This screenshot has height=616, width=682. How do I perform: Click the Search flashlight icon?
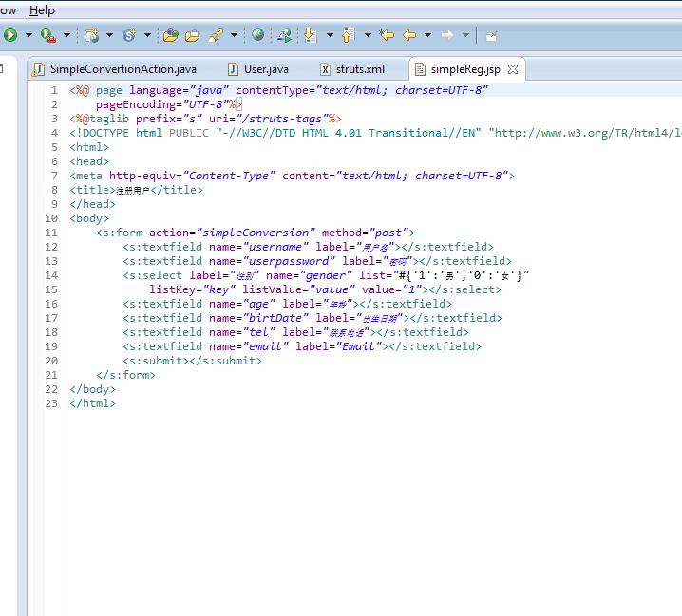pos(216,35)
